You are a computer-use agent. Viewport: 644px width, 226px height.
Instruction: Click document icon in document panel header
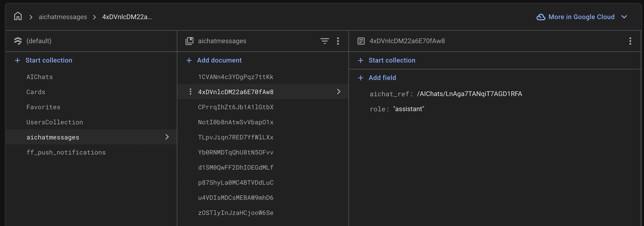(x=361, y=41)
